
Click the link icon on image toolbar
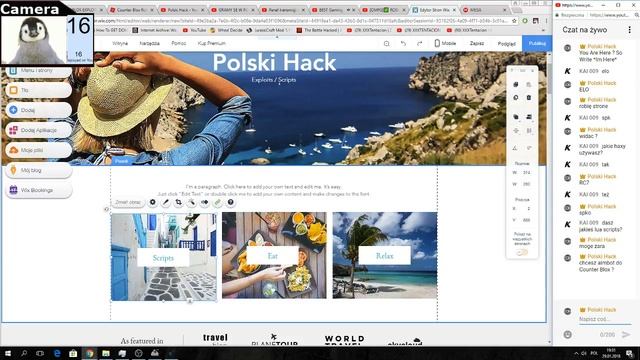[x=218, y=202]
